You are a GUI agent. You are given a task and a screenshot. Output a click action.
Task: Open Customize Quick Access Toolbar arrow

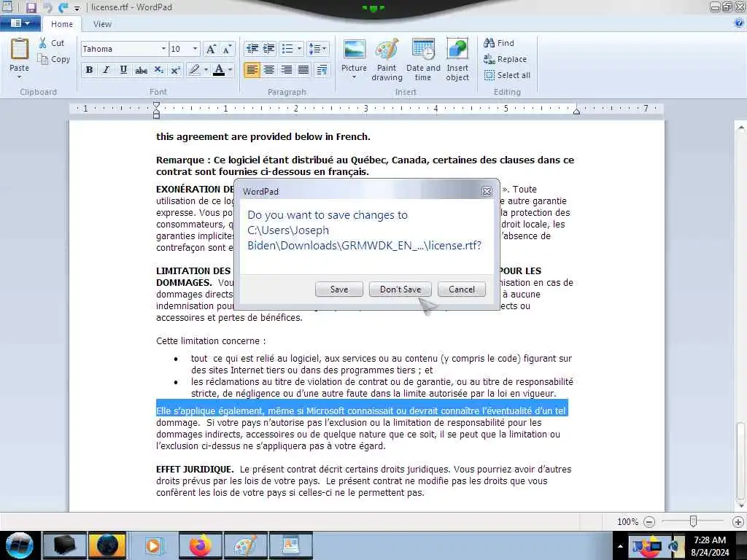tap(77, 8)
